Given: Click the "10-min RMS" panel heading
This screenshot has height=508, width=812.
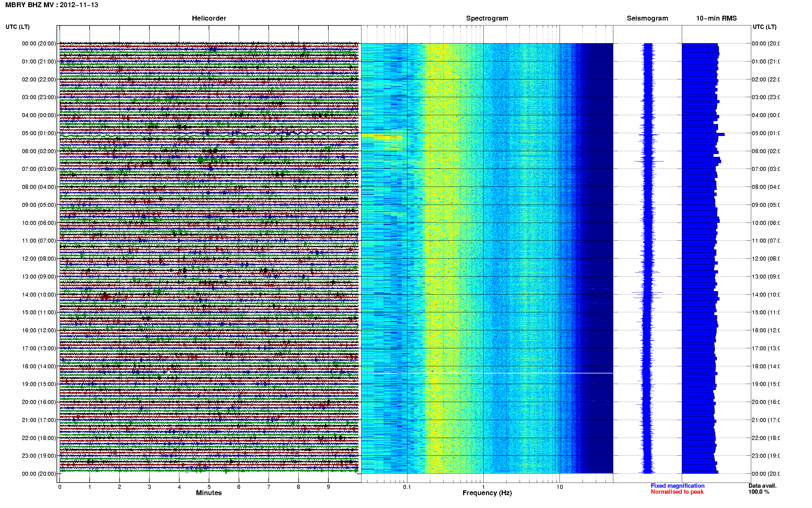Looking at the screenshot, I should (716, 18).
